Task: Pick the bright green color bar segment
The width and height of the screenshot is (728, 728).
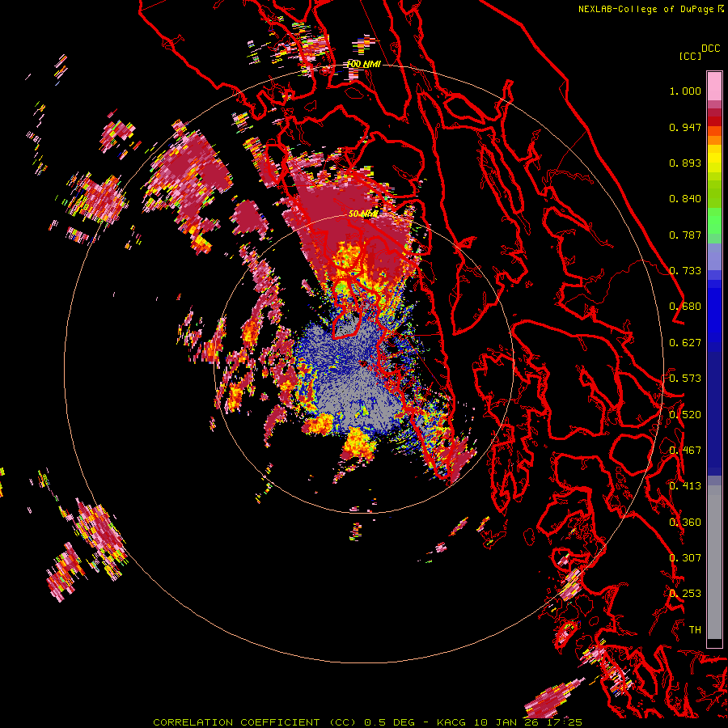Action: pyautogui.click(x=714, y=221)
